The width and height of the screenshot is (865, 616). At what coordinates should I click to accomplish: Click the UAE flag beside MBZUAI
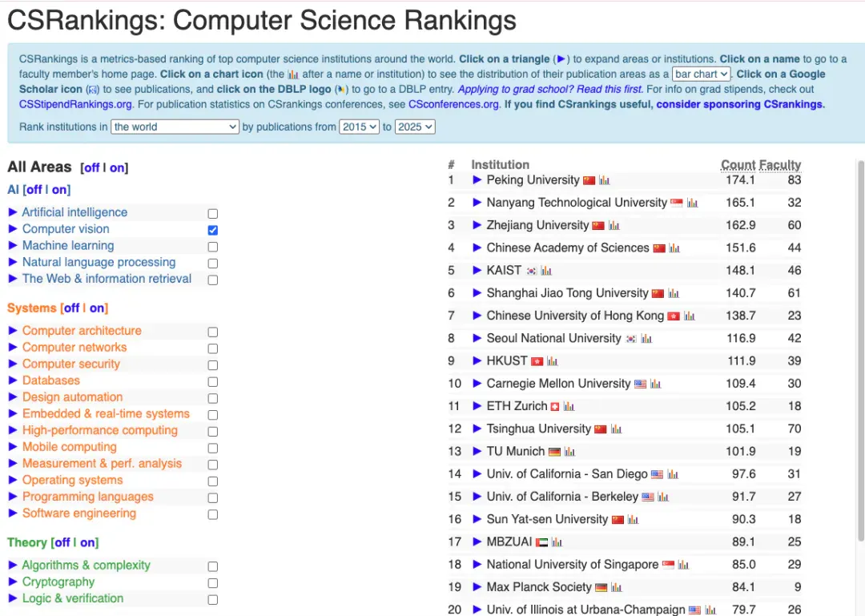pyautogui.click(x=542, y=542)
